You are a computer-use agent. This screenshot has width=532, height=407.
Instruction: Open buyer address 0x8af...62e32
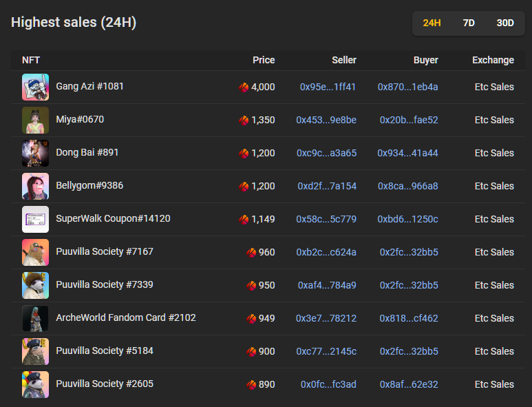click(409, 384)
